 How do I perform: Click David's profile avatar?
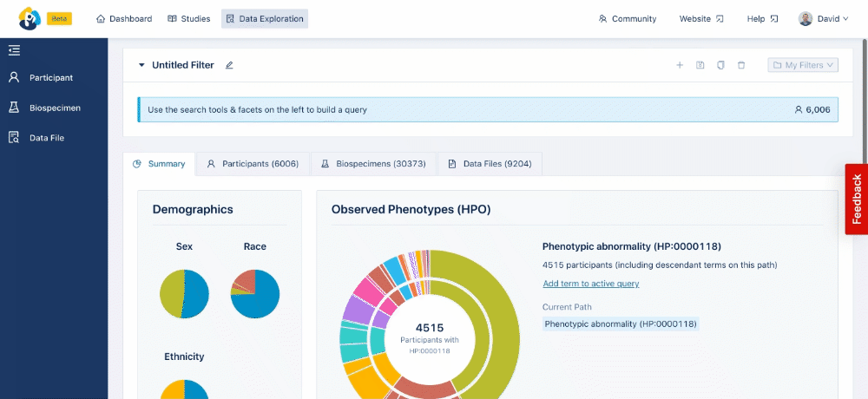pyautogui.click(x=806, y=19)
